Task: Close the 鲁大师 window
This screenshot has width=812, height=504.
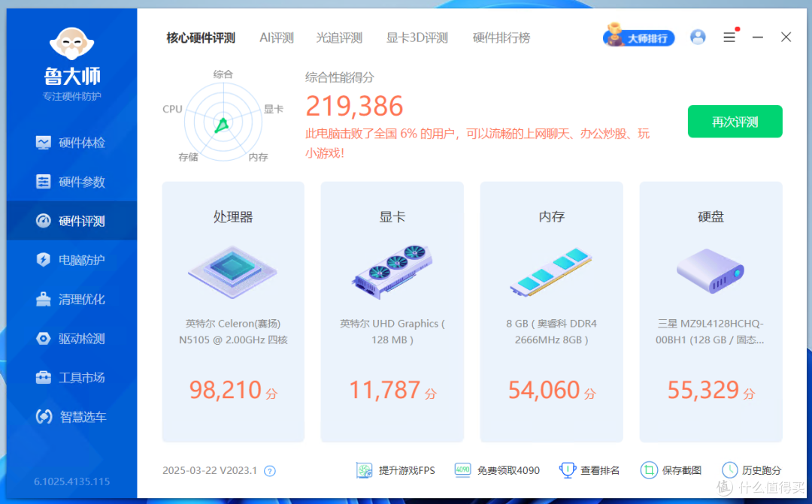Action: (786, 38)
